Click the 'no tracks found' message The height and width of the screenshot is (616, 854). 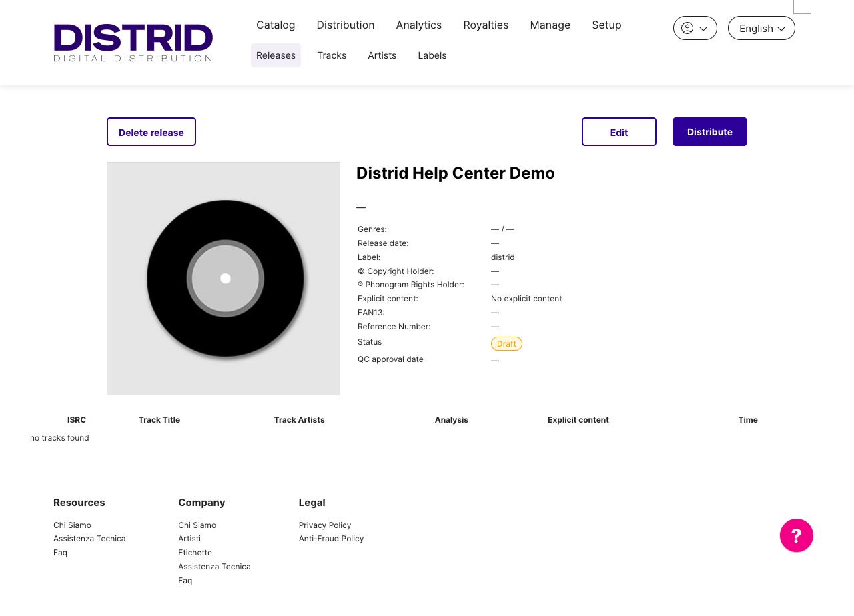[x=59, y=438]
